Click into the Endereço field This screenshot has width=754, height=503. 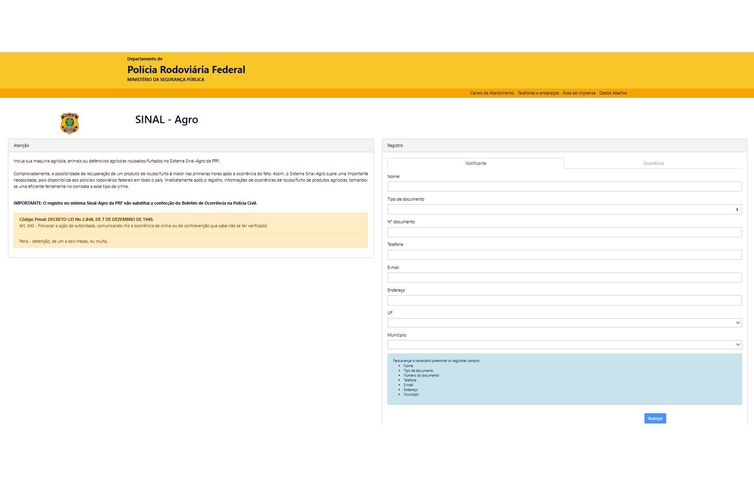coord(564,300)
